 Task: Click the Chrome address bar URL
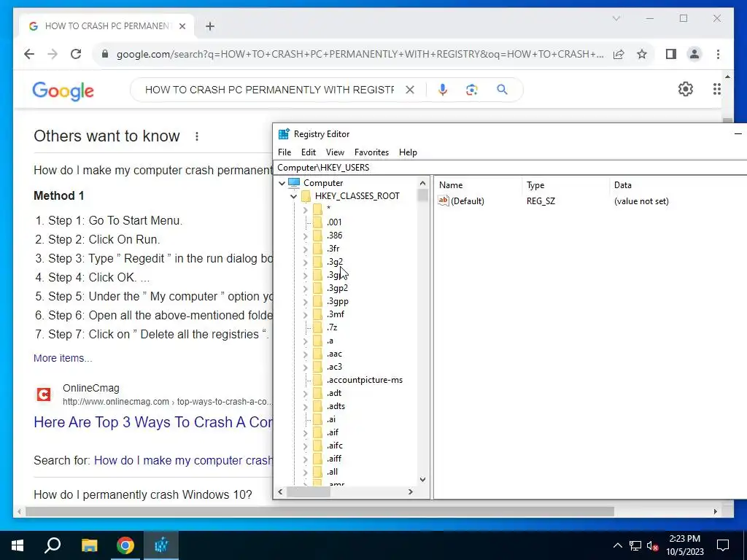360,54
